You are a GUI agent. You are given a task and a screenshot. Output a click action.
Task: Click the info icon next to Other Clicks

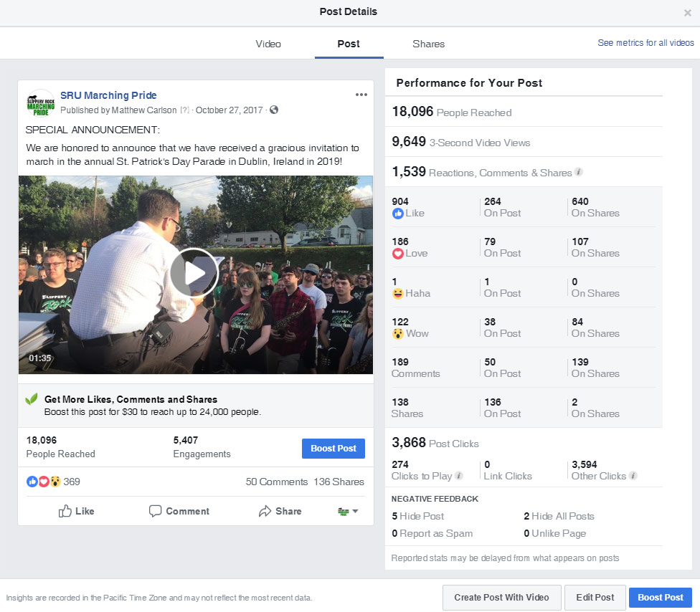coord(633,476)
